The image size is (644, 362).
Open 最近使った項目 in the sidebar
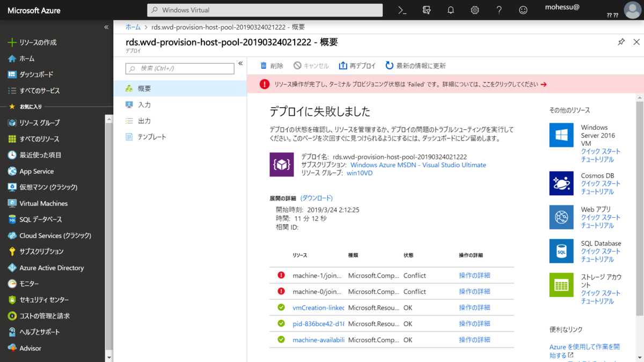click(x=40, y=155)
